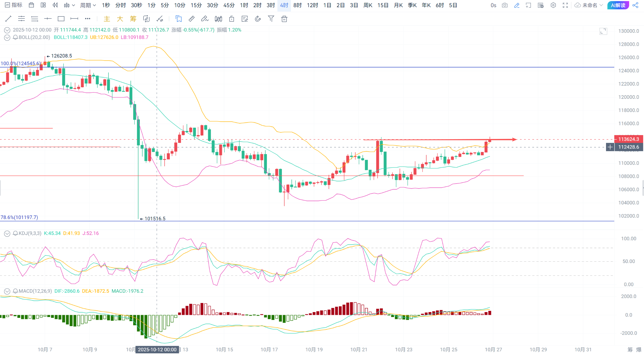Switch to the 1日 timeframe
Viewport: 644px width, 355px height.
(327, 5)
